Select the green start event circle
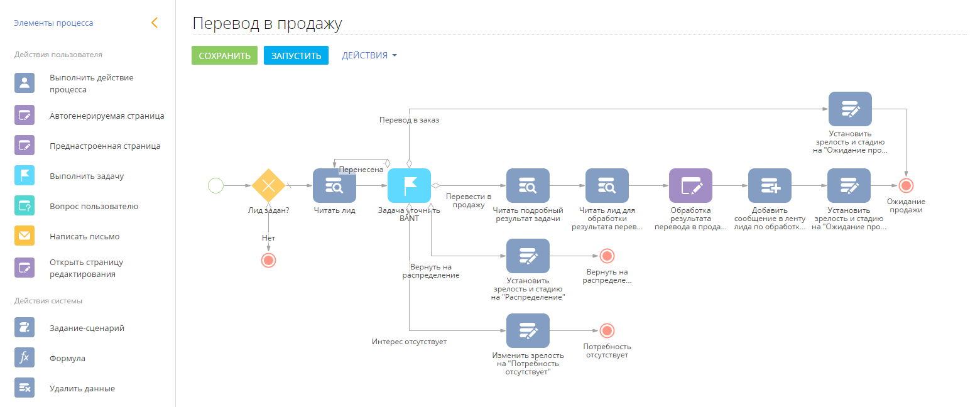Image resolution: width=980 pixels, height=407 pixels. 215,185
